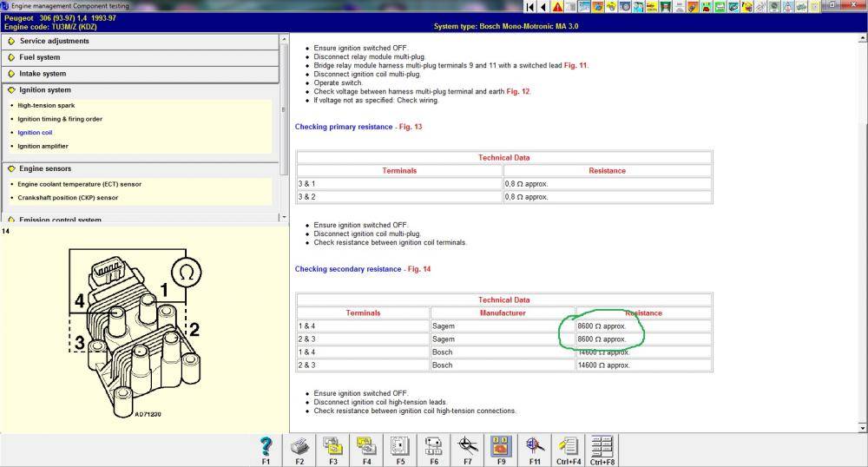Click the Fig. 12 reference link
Screen dimensions: 868x467
[x=517, y=91]
